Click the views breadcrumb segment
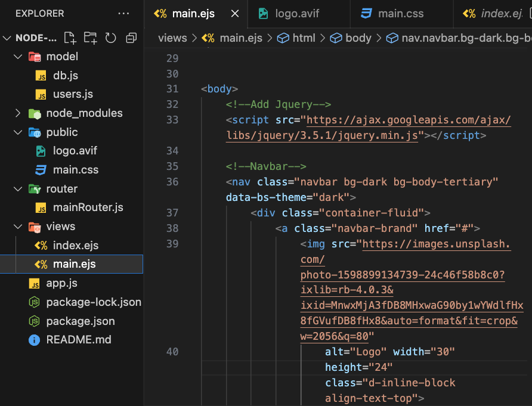This screenshot has width=532, height=406. point(172,38)
